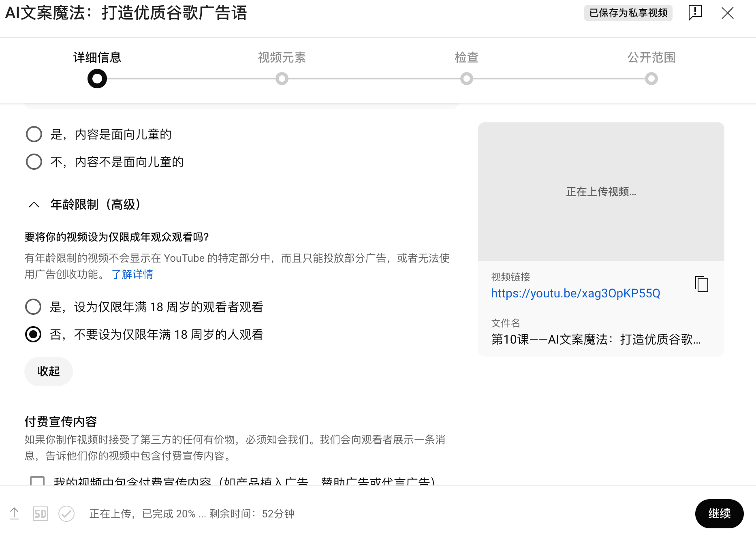The width and height of the screenshot is (756, 534).
Task: Click the 视频元素 step circle
Action: 282,79
